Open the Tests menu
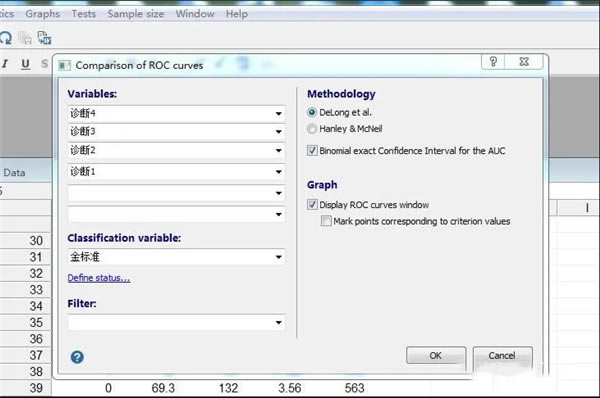Image resolution: width=600 pixels, height=398 pixels. click(x=84, y=14)
